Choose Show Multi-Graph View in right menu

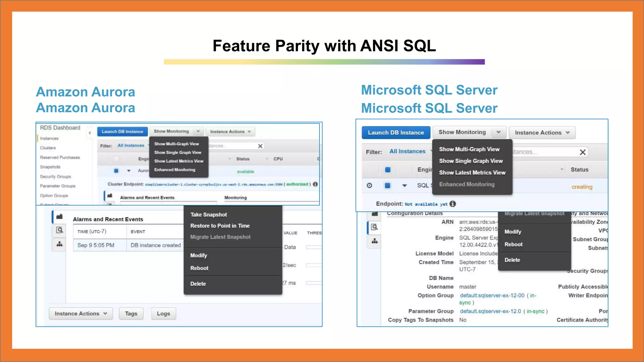point(469,149)
